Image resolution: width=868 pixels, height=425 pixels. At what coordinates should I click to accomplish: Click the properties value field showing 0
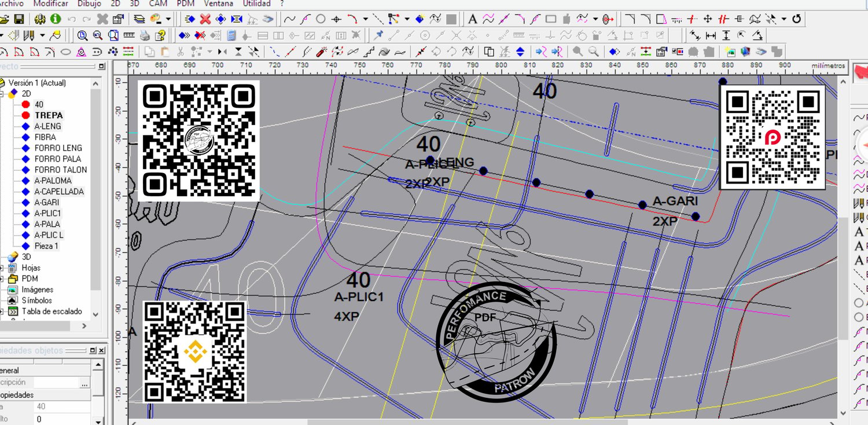[62, 419]
